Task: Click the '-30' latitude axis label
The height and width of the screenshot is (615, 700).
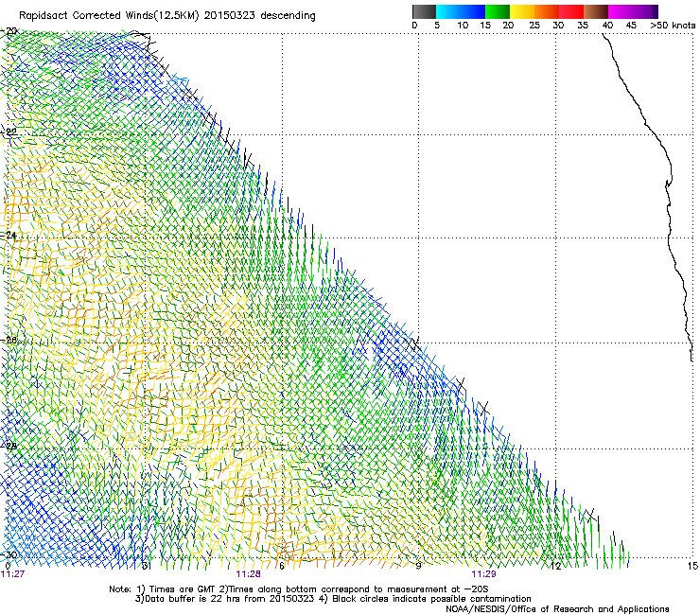Action: (x=9, y=554)
